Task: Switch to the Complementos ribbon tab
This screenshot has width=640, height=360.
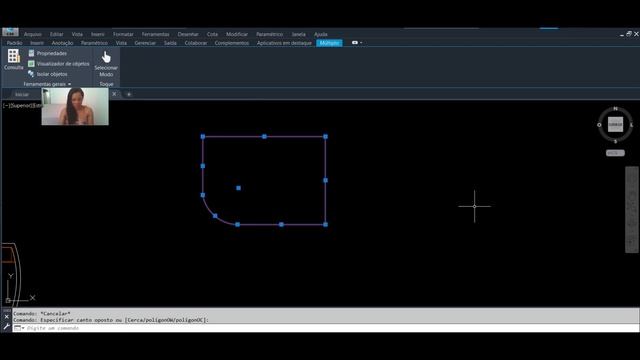Action: coord(232,43)
